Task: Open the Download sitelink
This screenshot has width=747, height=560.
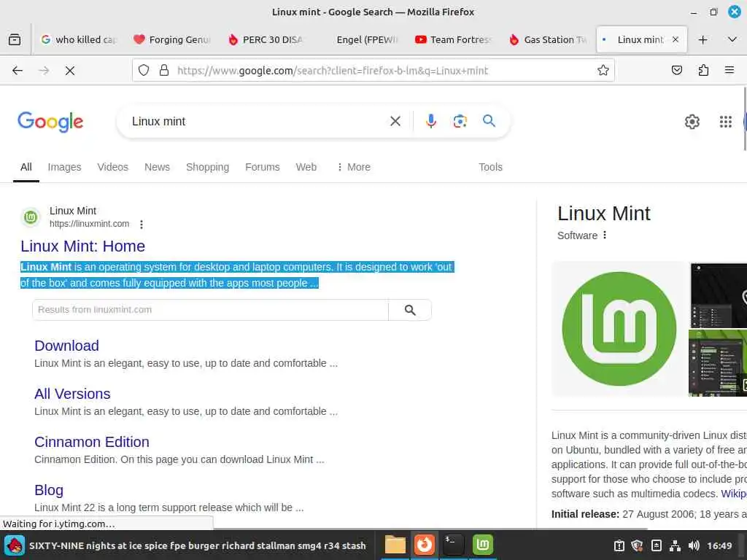Action: (x=66, y=346)
